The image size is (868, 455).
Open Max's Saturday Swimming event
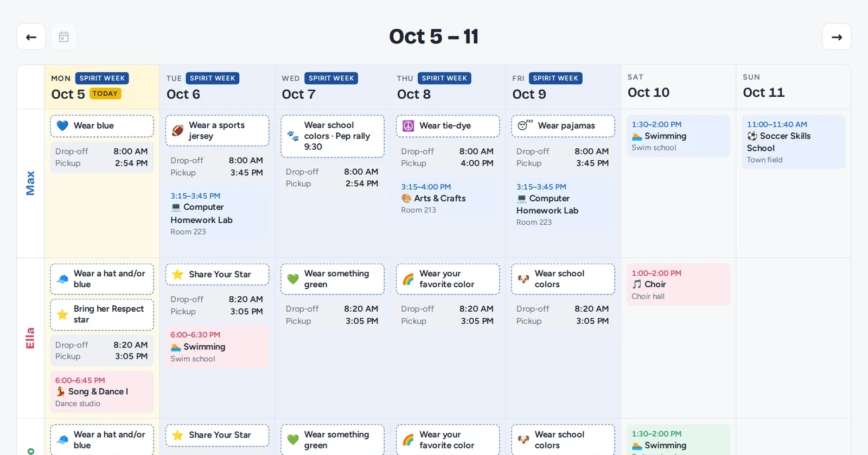(x=678, y=136)
